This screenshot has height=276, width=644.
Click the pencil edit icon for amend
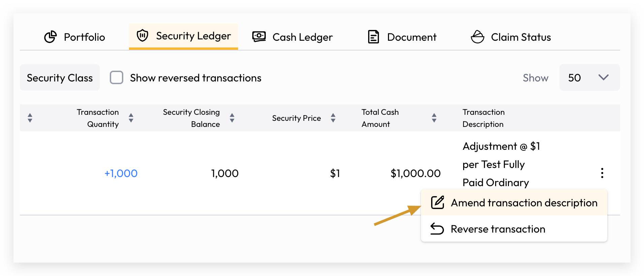pyautogui.click(x=438, y=203)
